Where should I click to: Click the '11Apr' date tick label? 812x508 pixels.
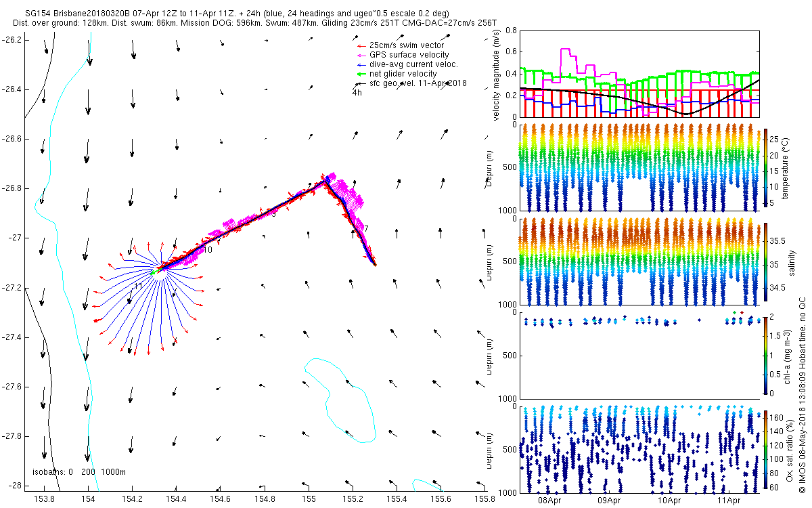pos(728,501)
